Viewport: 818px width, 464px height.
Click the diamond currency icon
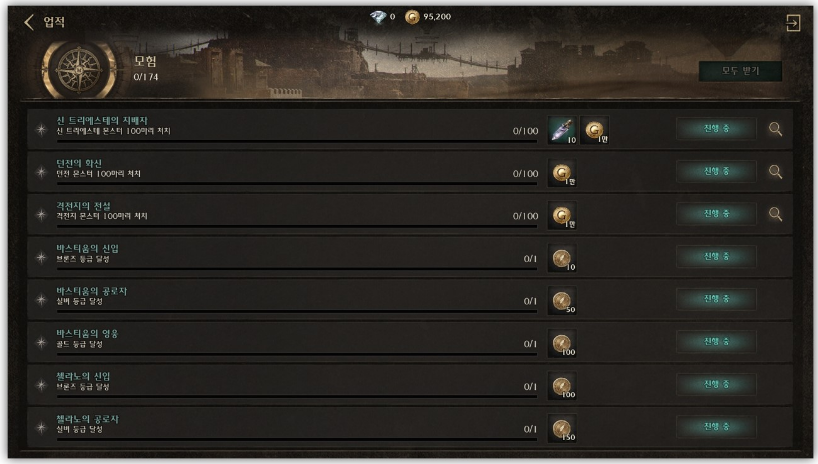click(x=378, y=17)
